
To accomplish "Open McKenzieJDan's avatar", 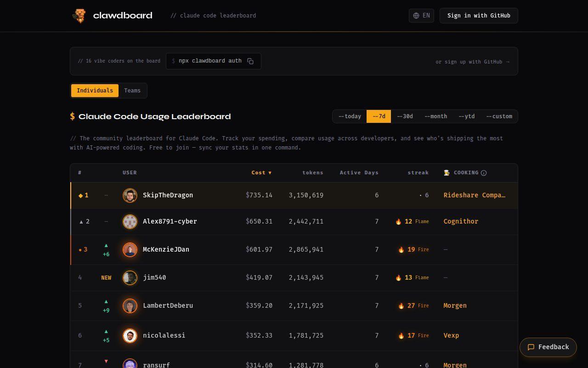I will click(x=130, y=250).
